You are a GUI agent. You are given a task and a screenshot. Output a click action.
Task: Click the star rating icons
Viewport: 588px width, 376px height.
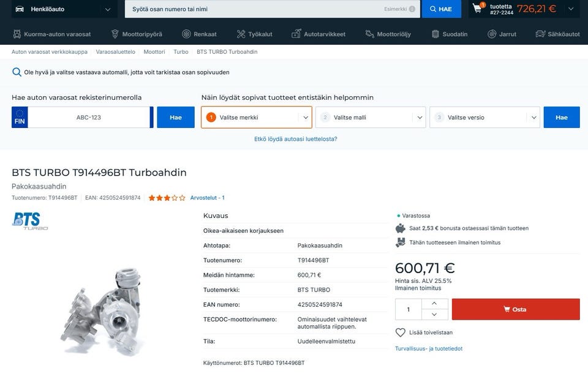click(167, 198)
